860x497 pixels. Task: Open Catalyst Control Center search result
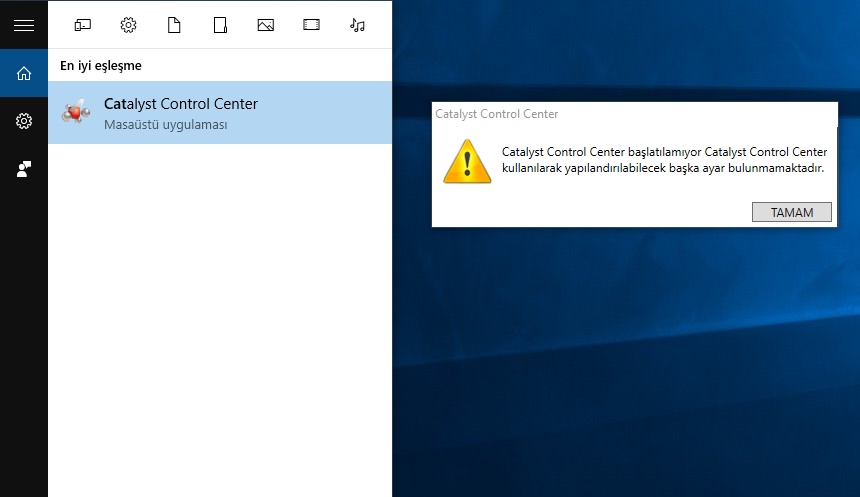pos(220,112)
